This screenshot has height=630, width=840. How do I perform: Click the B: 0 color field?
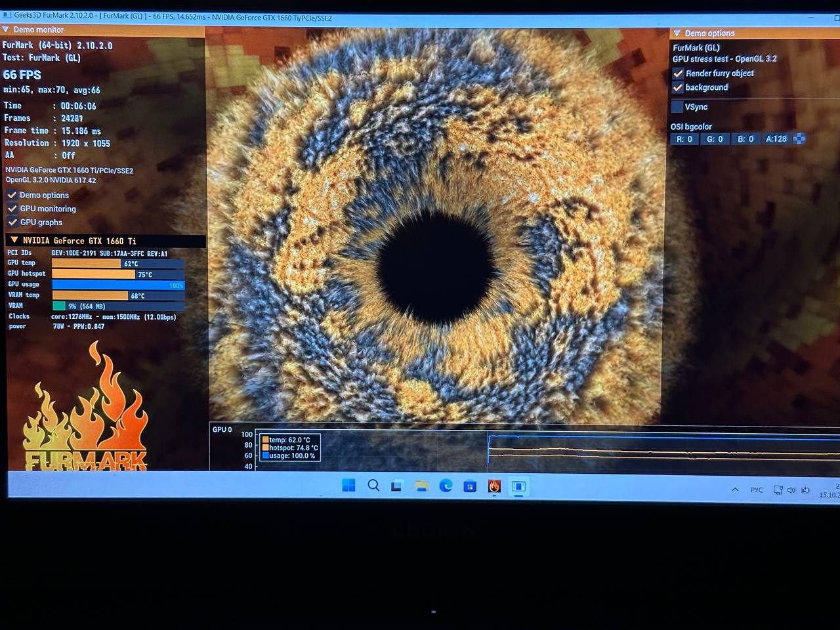(745, 139)
